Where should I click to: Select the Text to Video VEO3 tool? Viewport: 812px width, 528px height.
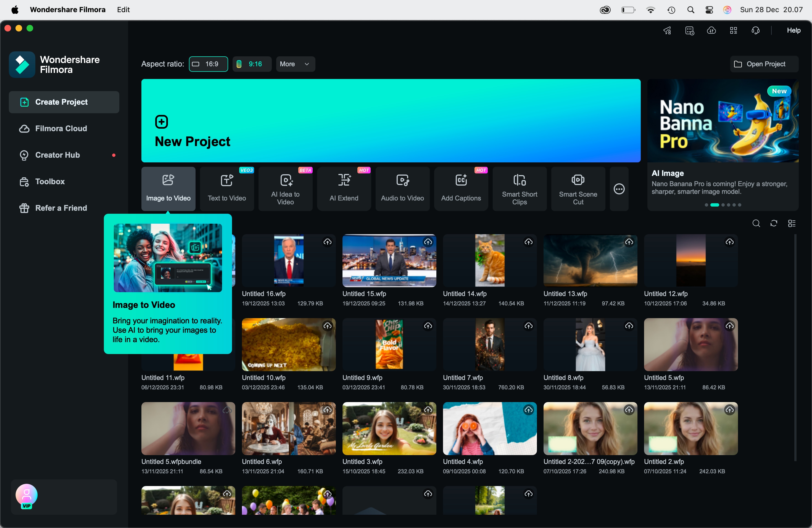(x=226, y=189)
